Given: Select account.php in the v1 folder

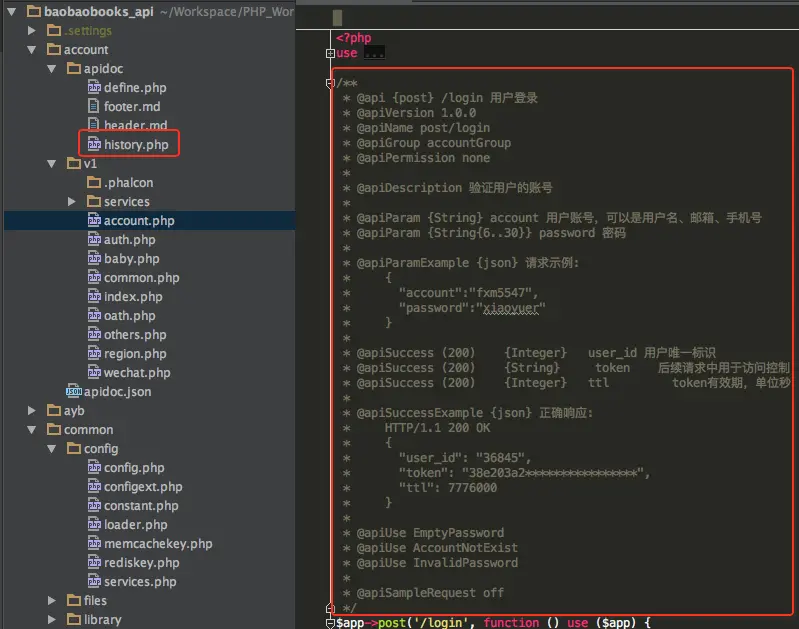Looking at the screenshot, I should (139, 221).
